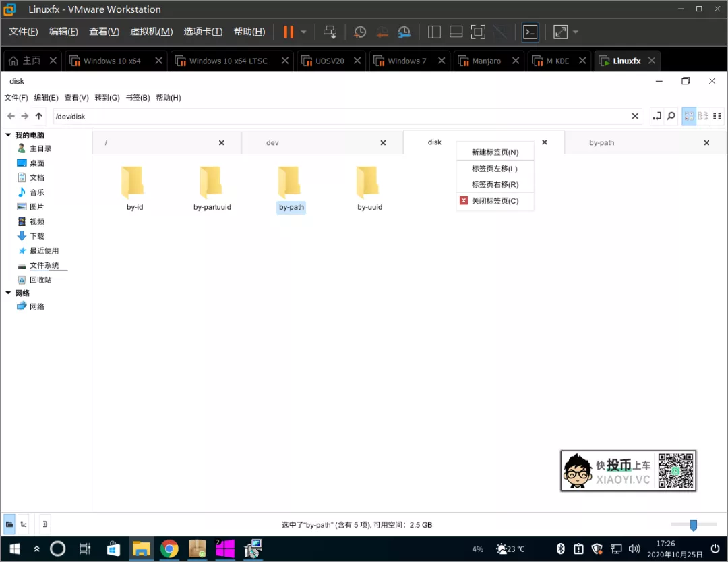Collapse the 网络 section in the sidebar
Image resolution: width=728 pixels, height=562 pixels.
pyautogui.click(x=7, y=293)
